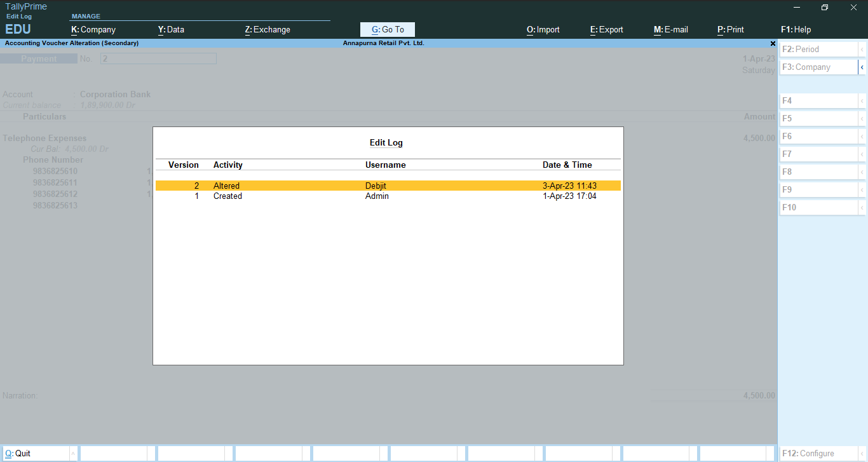
Task: Click the F10 side button
Action: [818, 207]
